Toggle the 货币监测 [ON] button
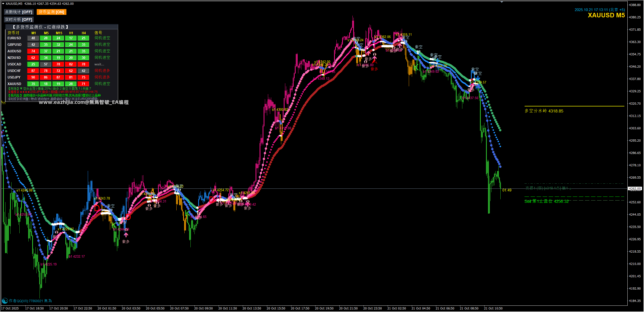 pyautogui.click(x=51, y=12)
